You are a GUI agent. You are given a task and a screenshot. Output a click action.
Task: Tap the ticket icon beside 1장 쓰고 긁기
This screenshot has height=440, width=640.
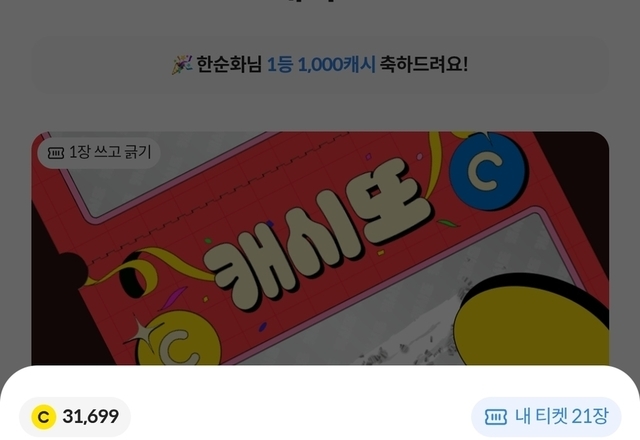click(x=56, y=153)
